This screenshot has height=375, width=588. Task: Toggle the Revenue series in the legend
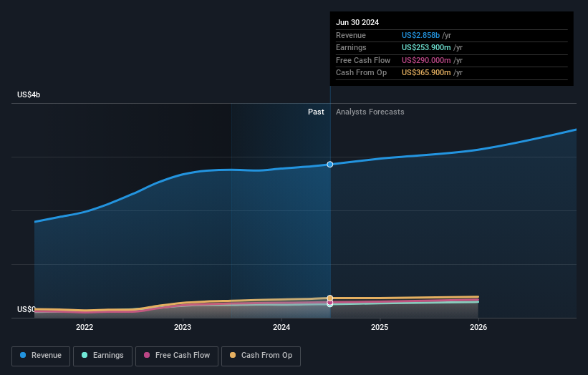(41, 356)
